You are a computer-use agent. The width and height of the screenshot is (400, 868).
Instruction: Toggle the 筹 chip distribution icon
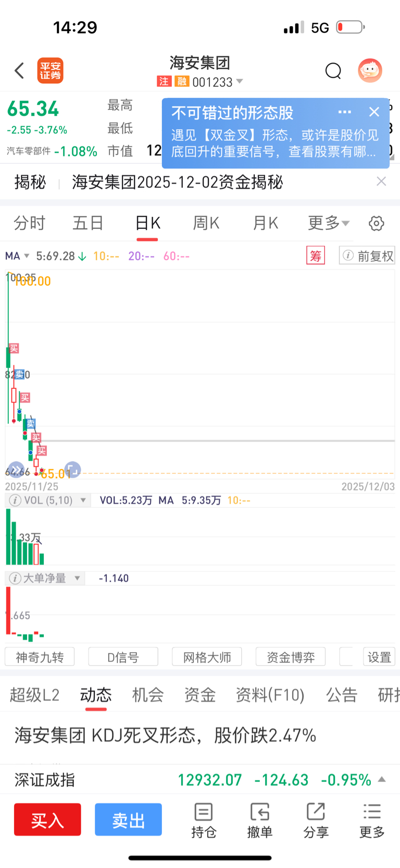click(316, 256)
